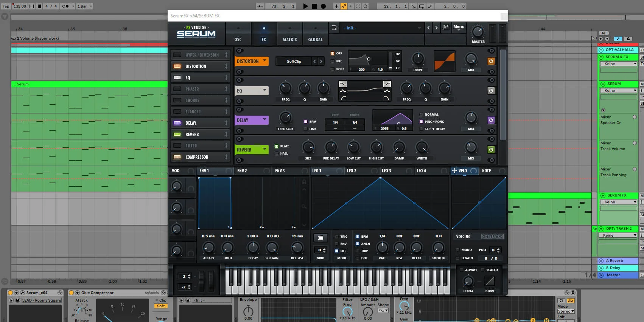Enable Phaser in the effects rack list

(177, 89)
